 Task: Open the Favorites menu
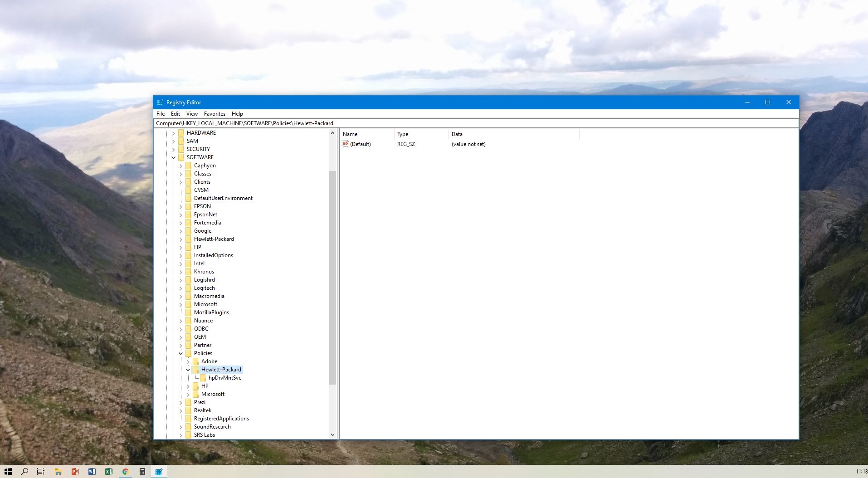click(x=214, y=114)
